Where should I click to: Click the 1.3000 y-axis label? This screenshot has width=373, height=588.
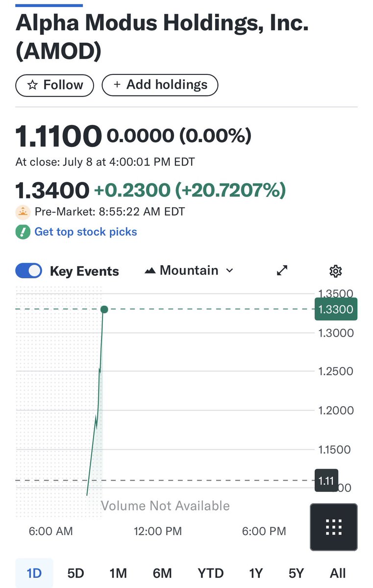pyautogui.click(x=335, y=333)
